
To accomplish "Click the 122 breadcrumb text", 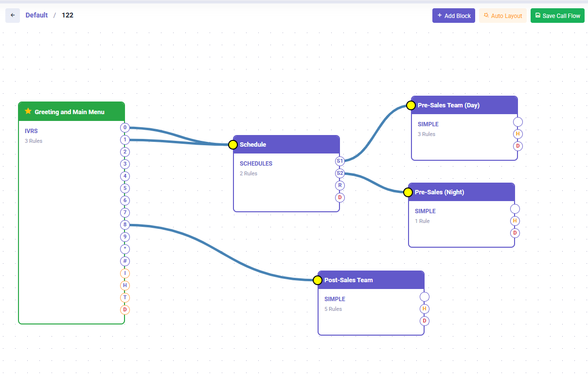I will [x=68, y=15].
